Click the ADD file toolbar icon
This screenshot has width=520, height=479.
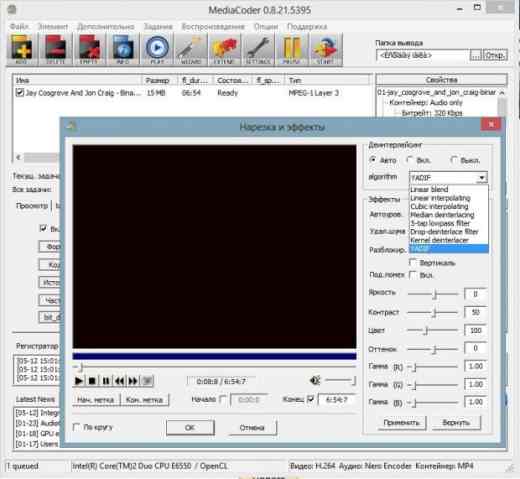[22, 49]
